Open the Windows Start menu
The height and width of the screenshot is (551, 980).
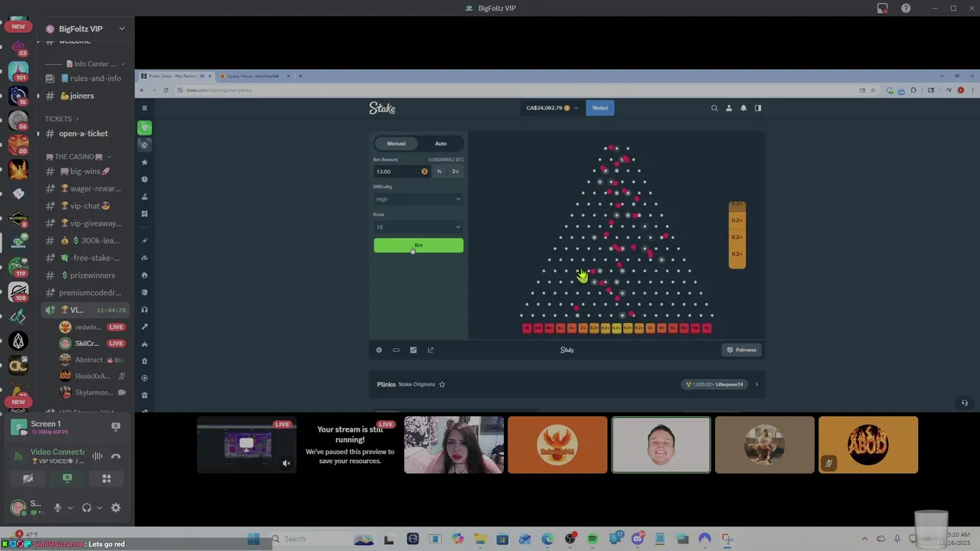pos(253,539)
